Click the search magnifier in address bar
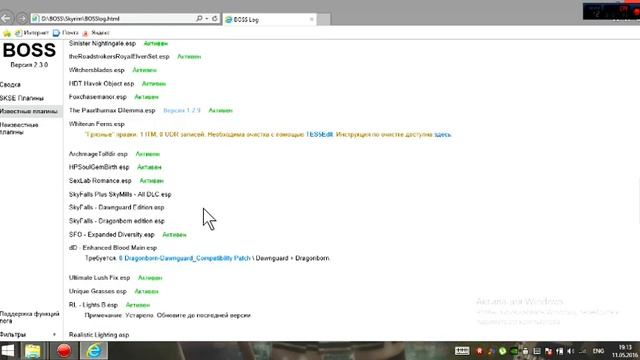This screenshot has height=360, width=640. coord(199,19)
